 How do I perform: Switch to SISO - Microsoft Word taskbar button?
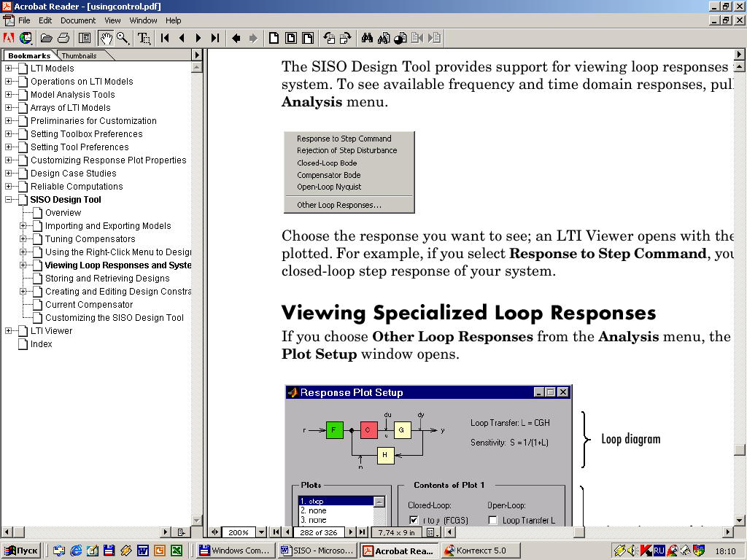point(318,551)
